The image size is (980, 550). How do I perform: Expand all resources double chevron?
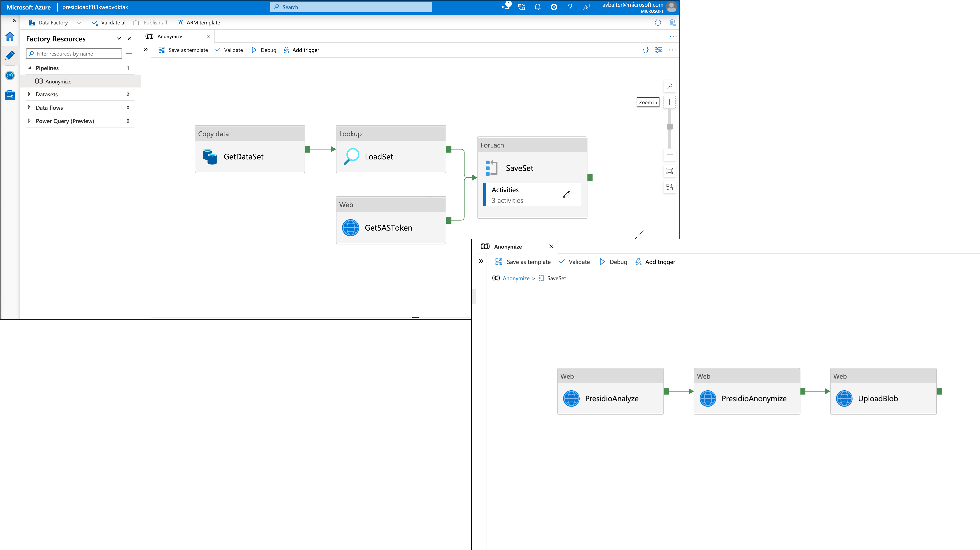point(119,39)
